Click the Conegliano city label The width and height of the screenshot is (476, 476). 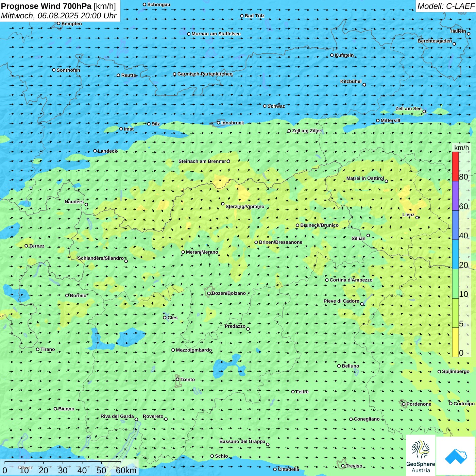point(367,419)
